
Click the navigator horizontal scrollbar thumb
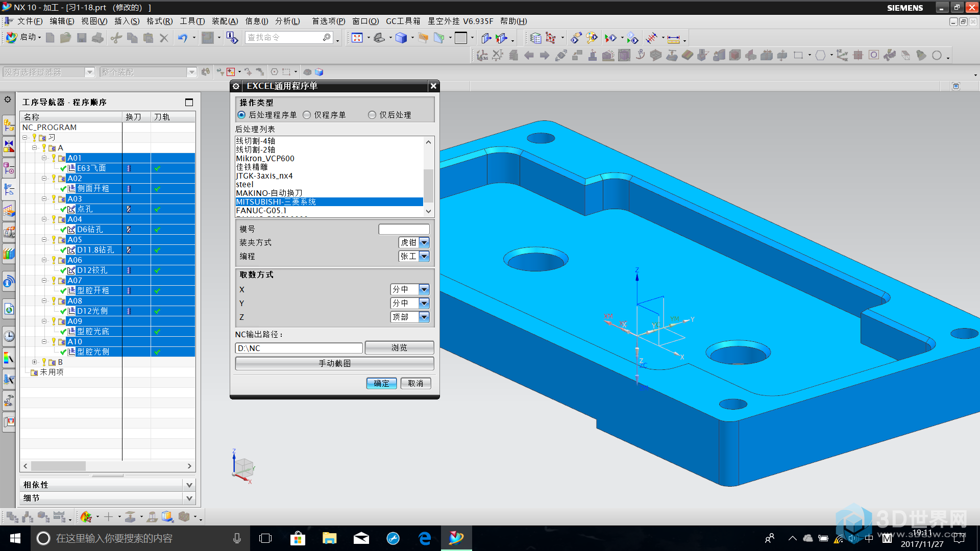click(58, 466)
